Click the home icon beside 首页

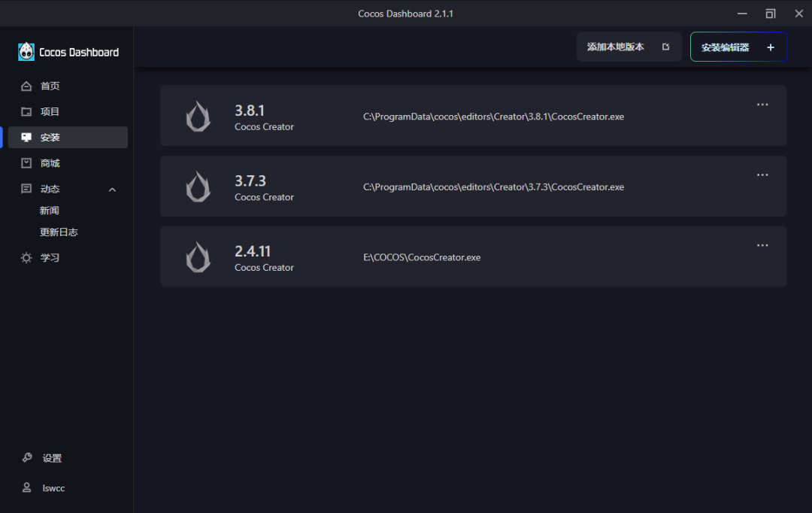pos(26,86)
